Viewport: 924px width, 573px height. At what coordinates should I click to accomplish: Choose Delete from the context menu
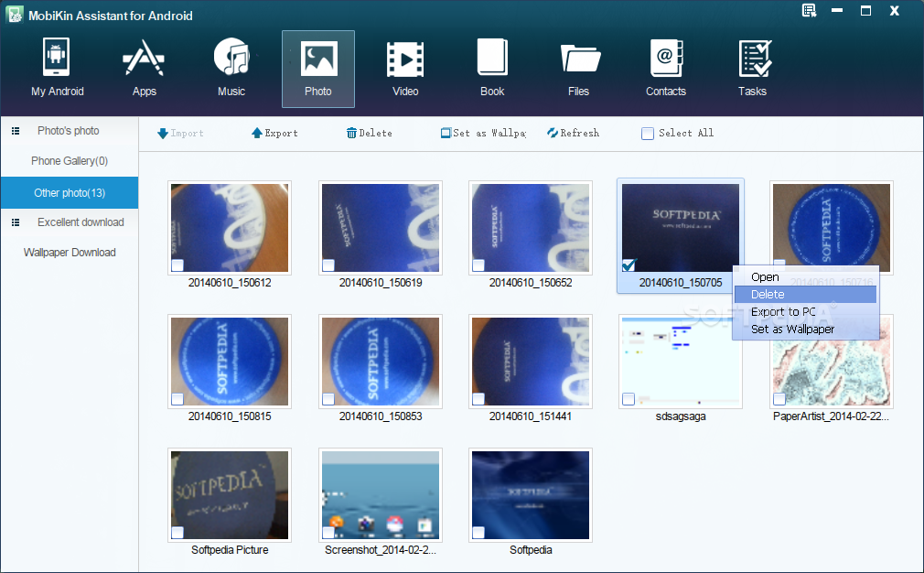(806, 294)
